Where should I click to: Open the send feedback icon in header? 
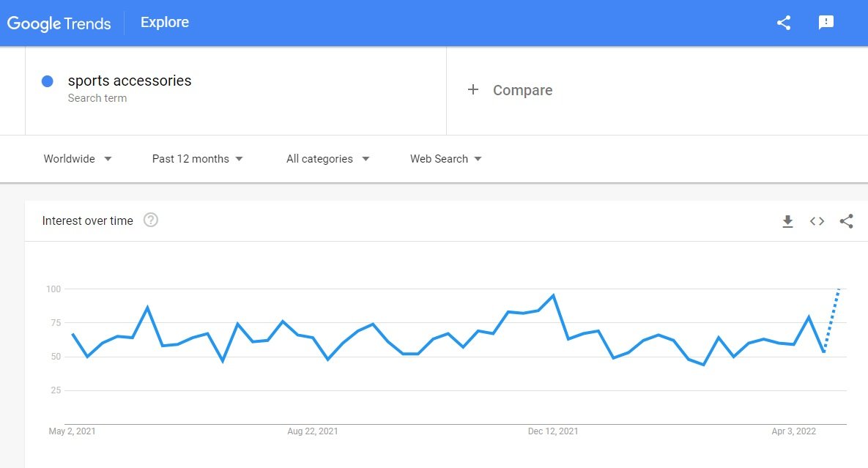826,23
